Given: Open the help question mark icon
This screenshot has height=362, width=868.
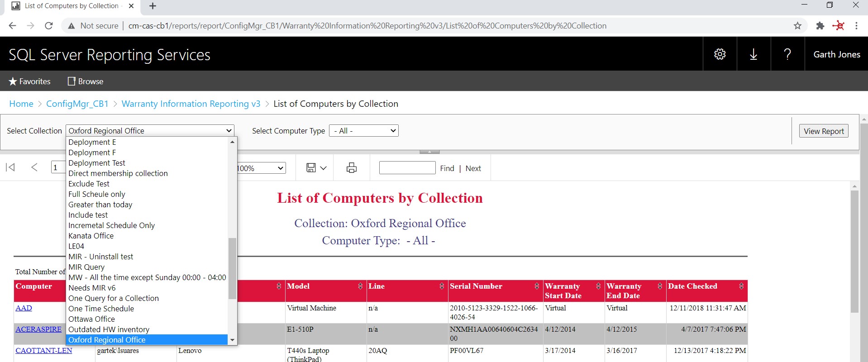Looking at the screenshot, I should [787, 54].
